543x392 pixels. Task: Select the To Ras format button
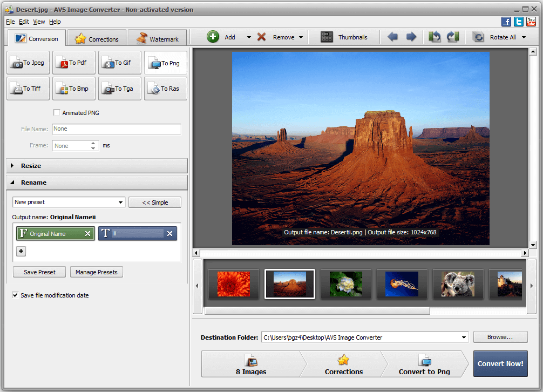166,89
